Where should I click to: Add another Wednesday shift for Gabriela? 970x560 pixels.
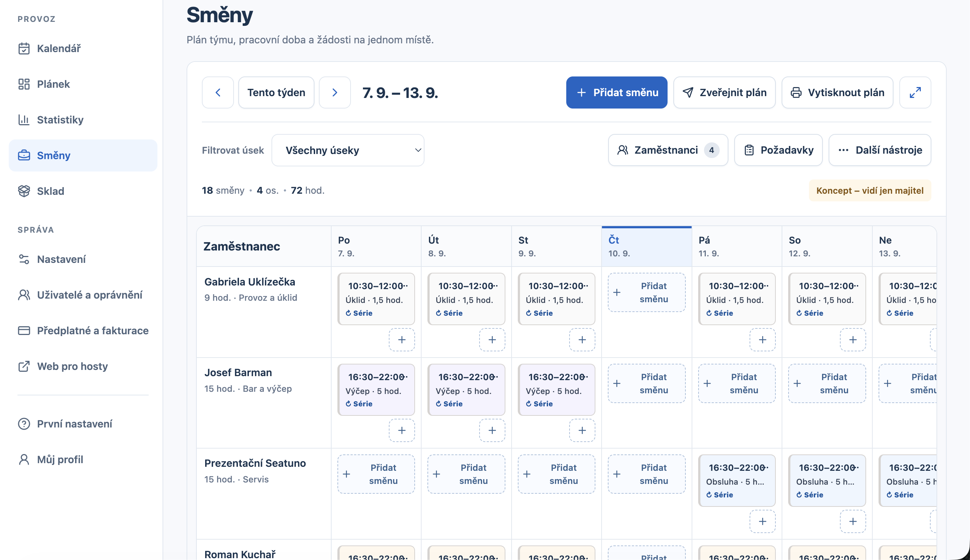click(x=582, y=340)
